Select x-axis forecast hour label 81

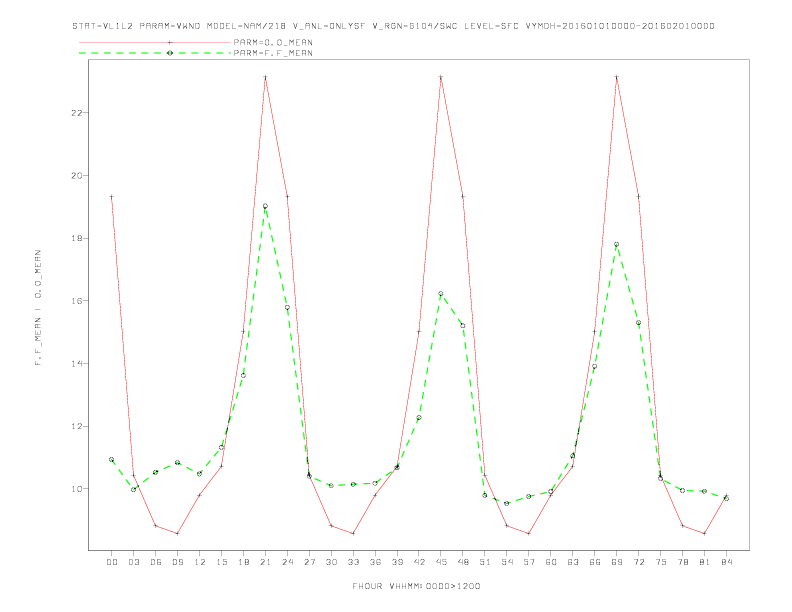point(705,562)
